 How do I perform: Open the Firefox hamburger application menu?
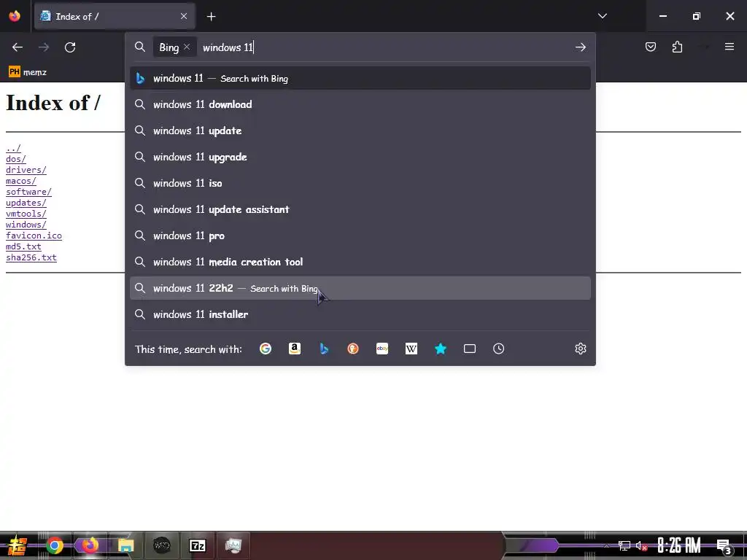pos(729,47)
